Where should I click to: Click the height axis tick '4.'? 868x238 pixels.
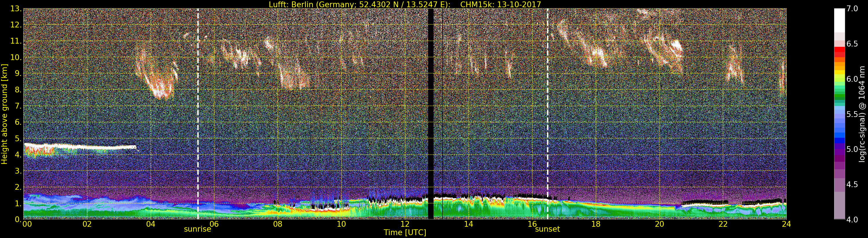18,155
